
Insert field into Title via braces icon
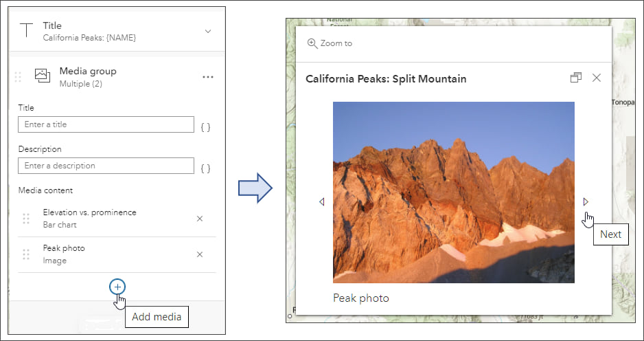click(205, 127)
